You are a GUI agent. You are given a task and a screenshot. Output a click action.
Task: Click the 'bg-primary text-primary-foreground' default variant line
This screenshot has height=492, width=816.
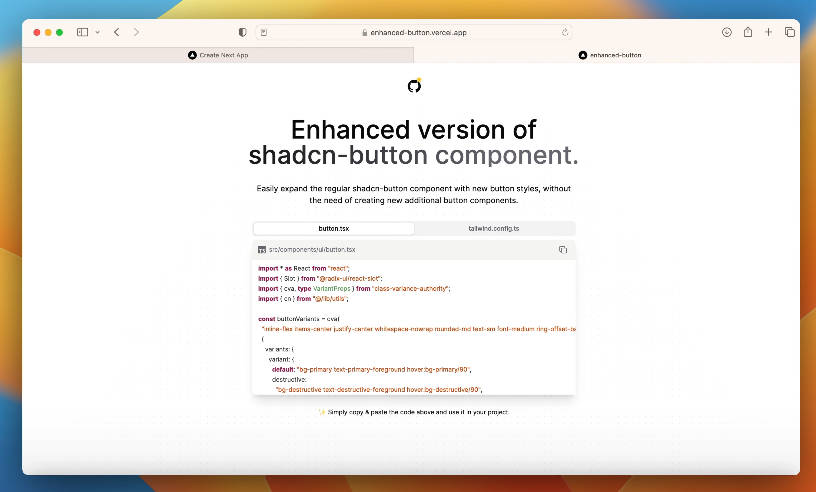click(372, 369)
